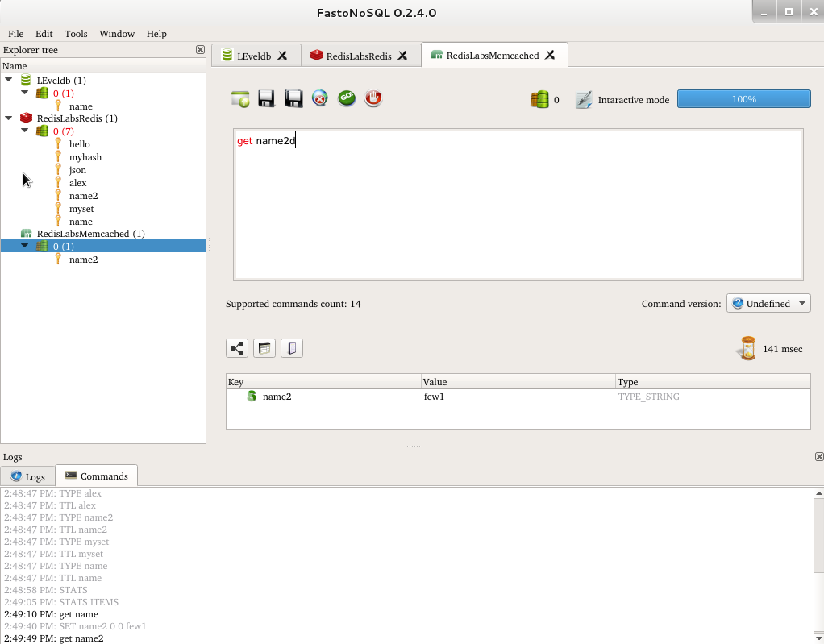The height and width of the screenshot is (644, 824).
Task: Open the Tools menu
Action: [x=76, y=34]
